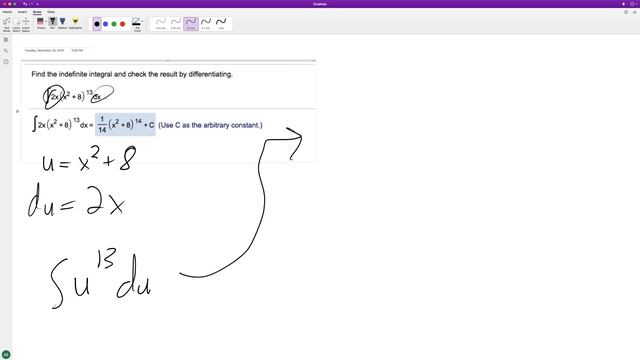The width and height of the screenshot is (640, 360).
Task: Select the Pen drawing tool
Action: pos(53,23)
